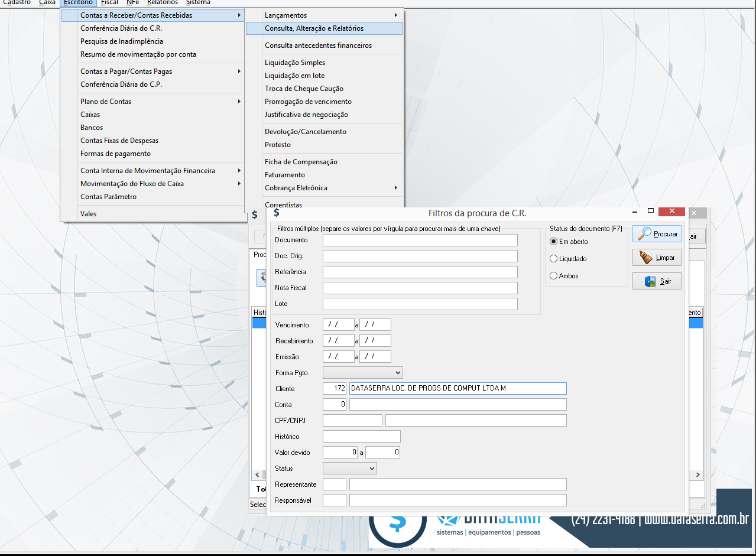Open the Sistema menu bar item

pos(198,3)
